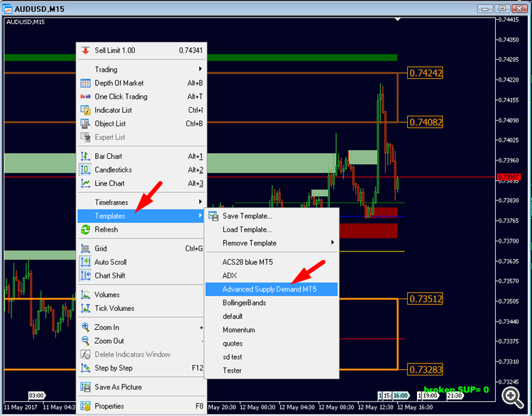532x416 pixels.
Task: Click the Line Chart icon
Action: [86, 184]
